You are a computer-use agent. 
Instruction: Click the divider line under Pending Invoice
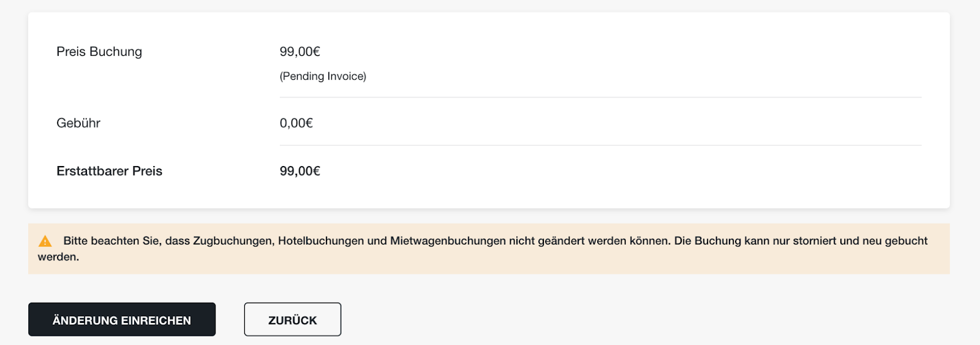click(x=600, y=97)
